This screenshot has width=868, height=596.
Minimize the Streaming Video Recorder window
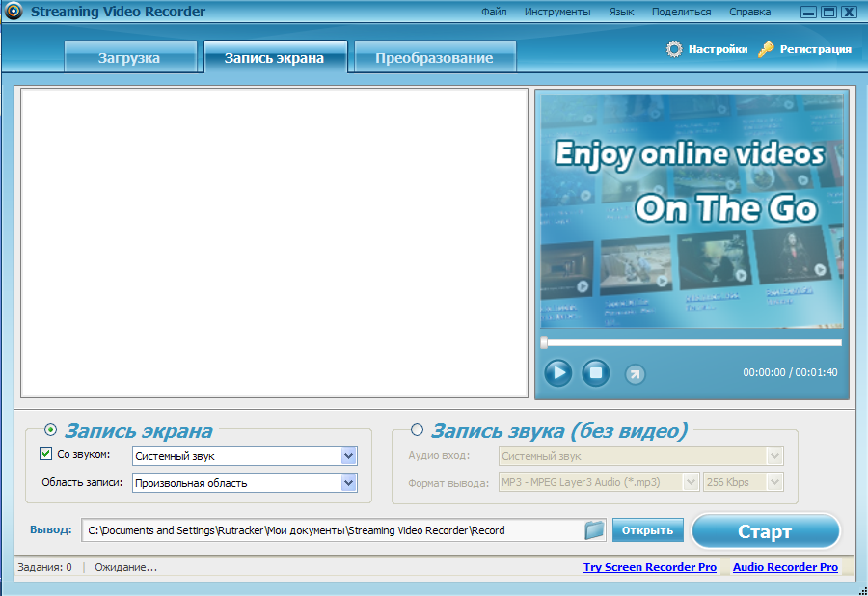click(x=808, y=13)
